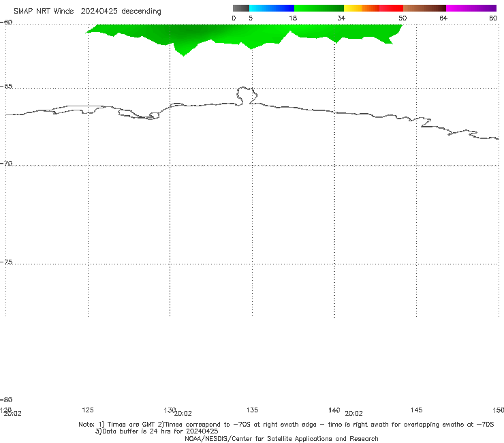Click the latitude label -75
The image size is (504, 443).
(6, 262)
